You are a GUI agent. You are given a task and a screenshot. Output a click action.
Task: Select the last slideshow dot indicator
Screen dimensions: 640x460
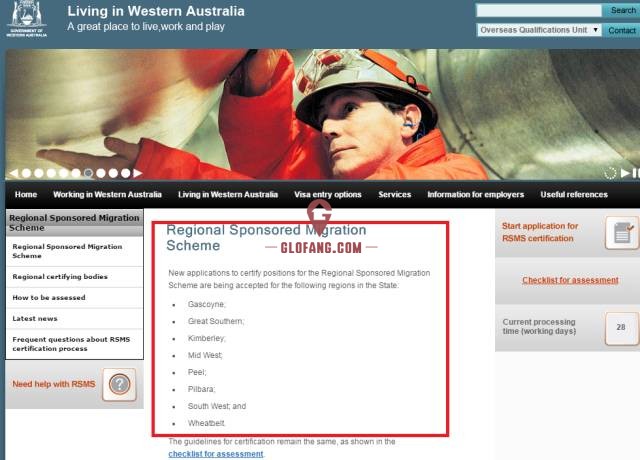point(126,173)
